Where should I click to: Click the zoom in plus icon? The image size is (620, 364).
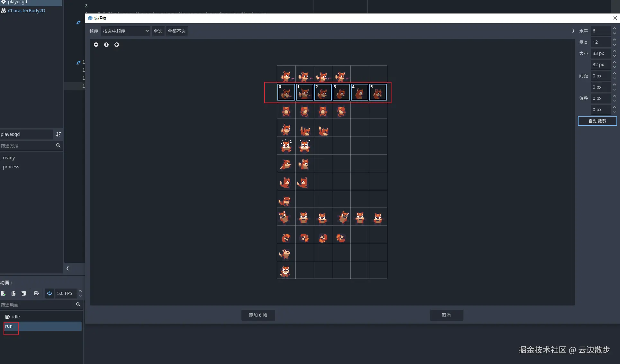(117, 45)
